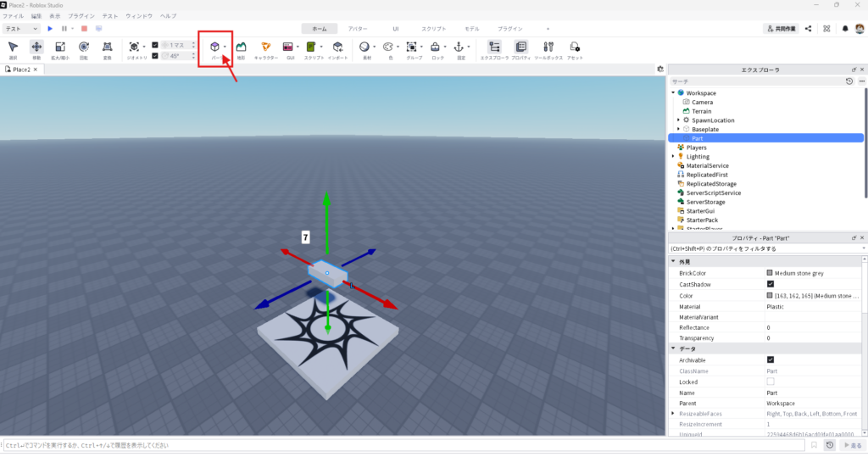Open the プラグイン menu in menu bar
Viewport: 868px width, 468px height.
tap(81, 16)
